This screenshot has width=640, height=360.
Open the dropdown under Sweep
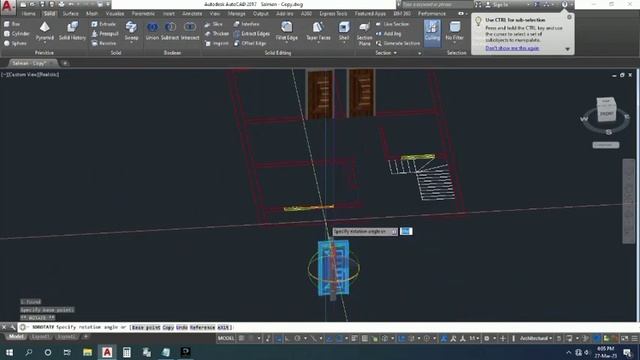point(131,42)
